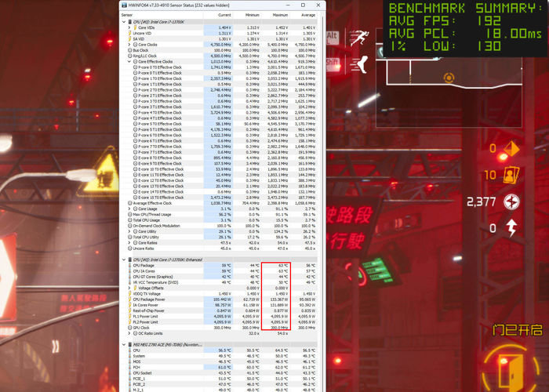The height and width of the screenshot is (392, 549).
Task: Click the Average column header
Action: (308, 15)
